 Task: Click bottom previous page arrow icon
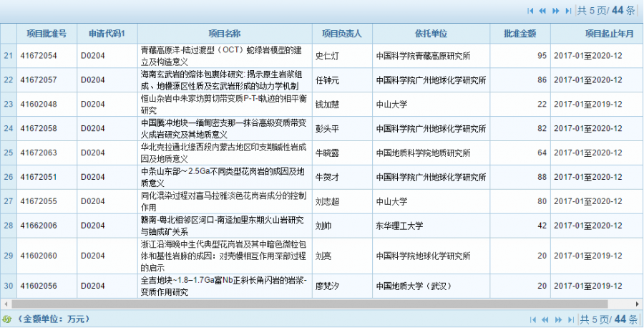point(545,319)
